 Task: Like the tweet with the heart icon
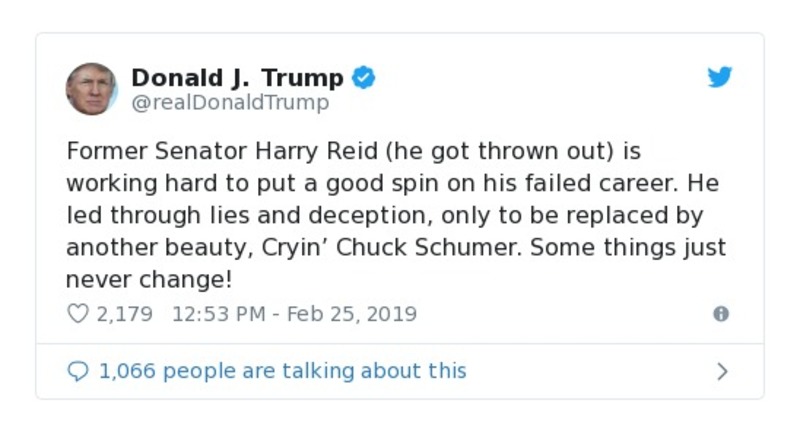point(77,314)
